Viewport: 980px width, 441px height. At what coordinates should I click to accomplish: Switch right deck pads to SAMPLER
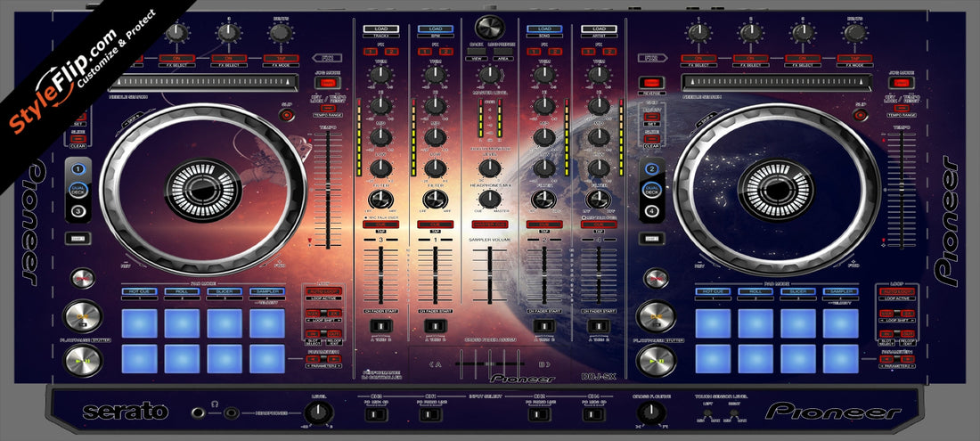point(841,291)
